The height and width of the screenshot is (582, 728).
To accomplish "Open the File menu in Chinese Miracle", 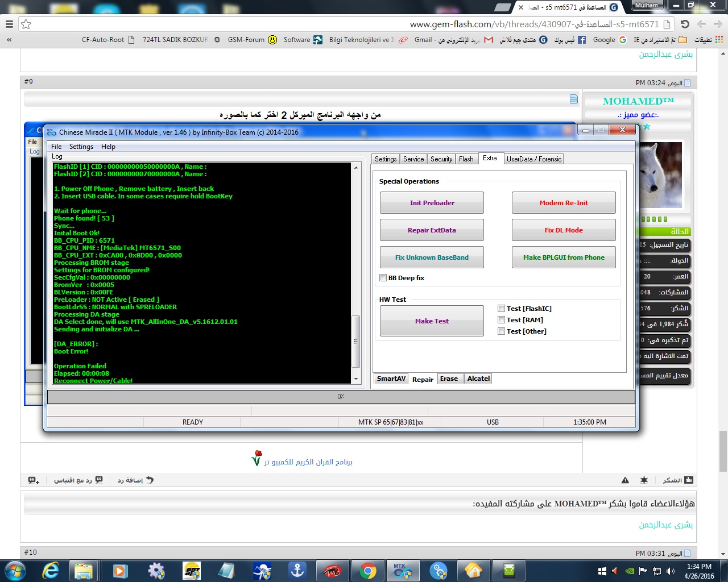I will (x=56, y=147).
